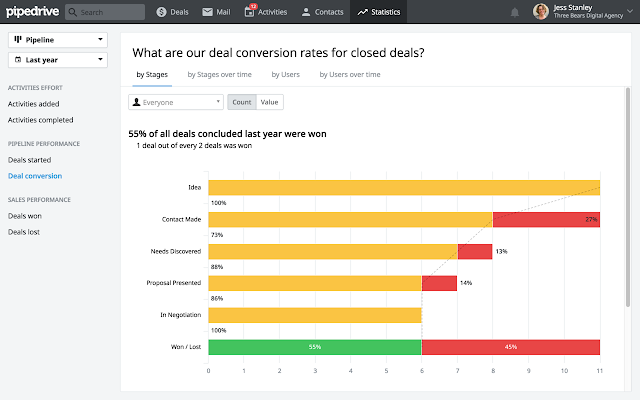Toggle chart to Count mode
This screenshot has height=400, width=640.
point(242,102)
